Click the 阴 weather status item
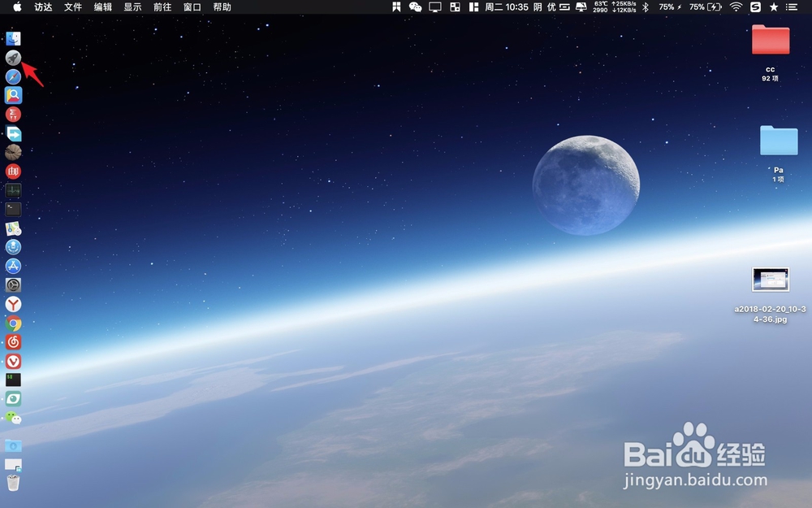The height and width of the screenshot is (508, 812). tap(538, 7)
